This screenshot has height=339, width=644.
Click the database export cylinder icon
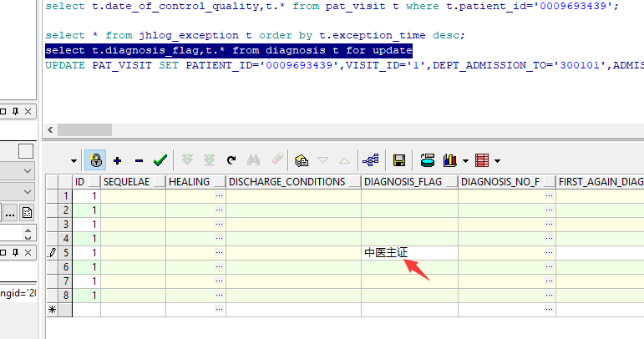(428, 160)
